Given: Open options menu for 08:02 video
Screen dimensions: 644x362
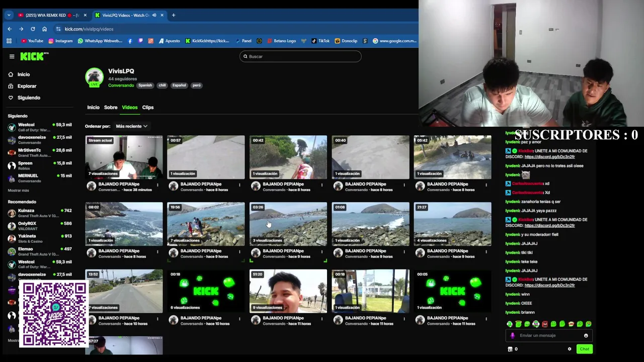Looking at the screenshot, I should point(157,251).
